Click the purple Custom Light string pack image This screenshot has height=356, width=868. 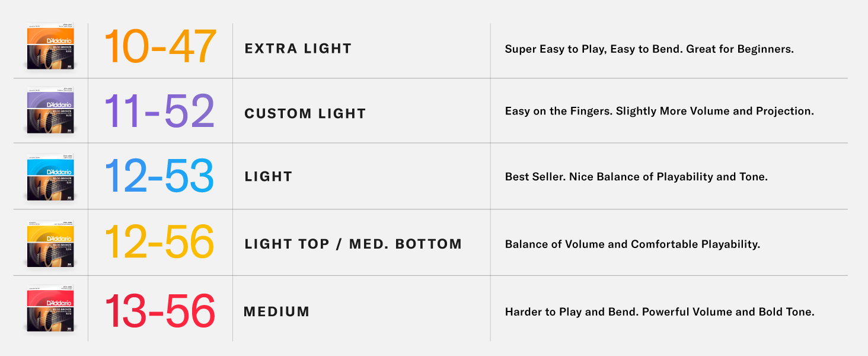click(50, 111)
